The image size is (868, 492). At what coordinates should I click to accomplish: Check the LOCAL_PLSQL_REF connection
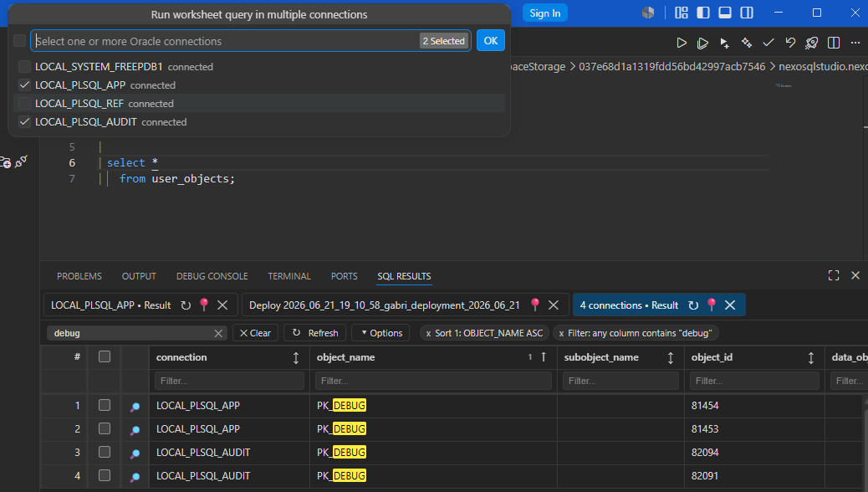tap(24, 103)
